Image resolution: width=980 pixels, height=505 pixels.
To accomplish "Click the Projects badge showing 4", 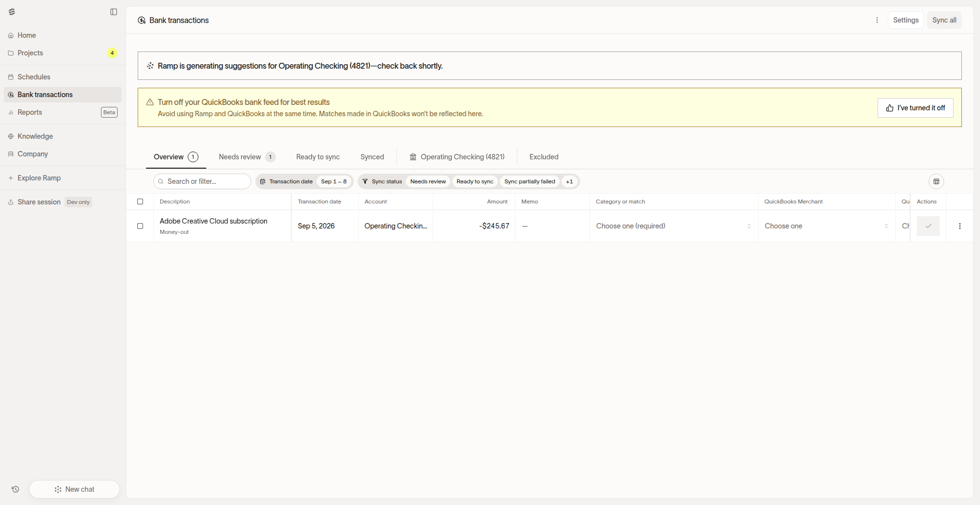I will pyautogui.click(x=112, y=53).
